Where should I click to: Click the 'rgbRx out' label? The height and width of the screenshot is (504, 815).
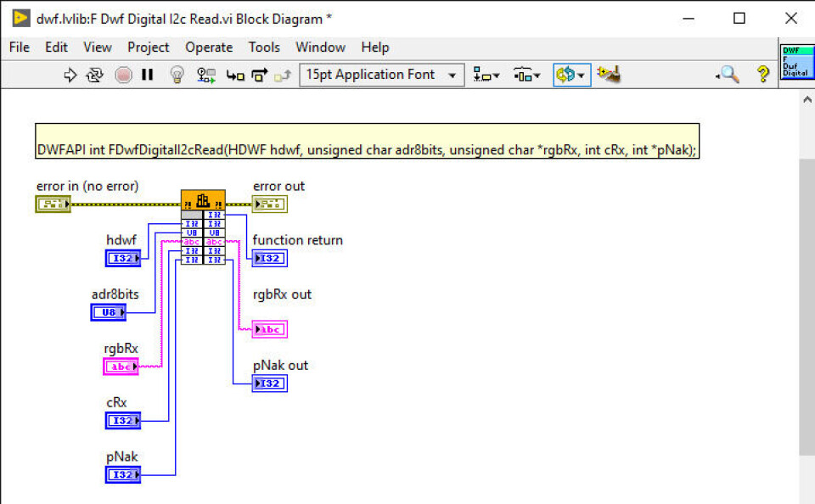282,294
